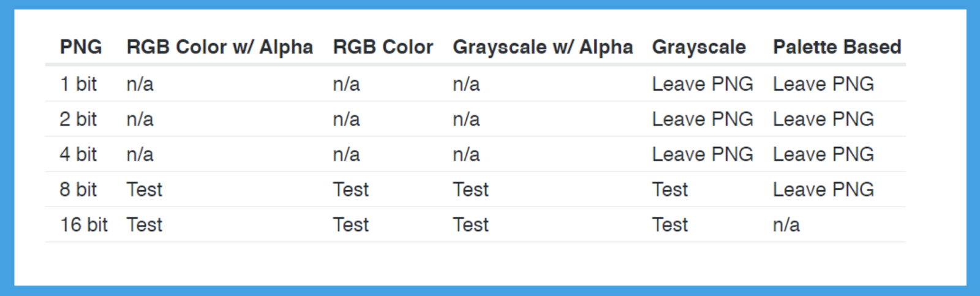
Task: Click Test in 8 bit RGB Alpha cell
Action: point(145,189)
